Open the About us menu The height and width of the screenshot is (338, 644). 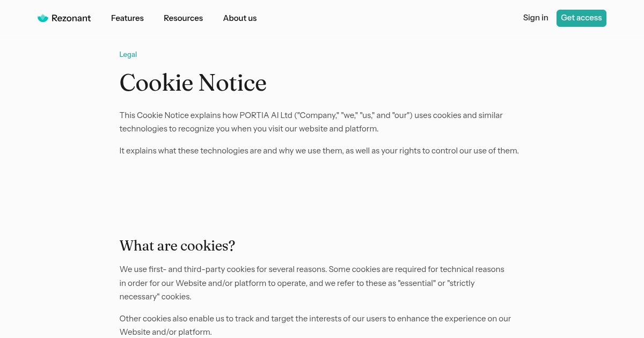(240, 18)
